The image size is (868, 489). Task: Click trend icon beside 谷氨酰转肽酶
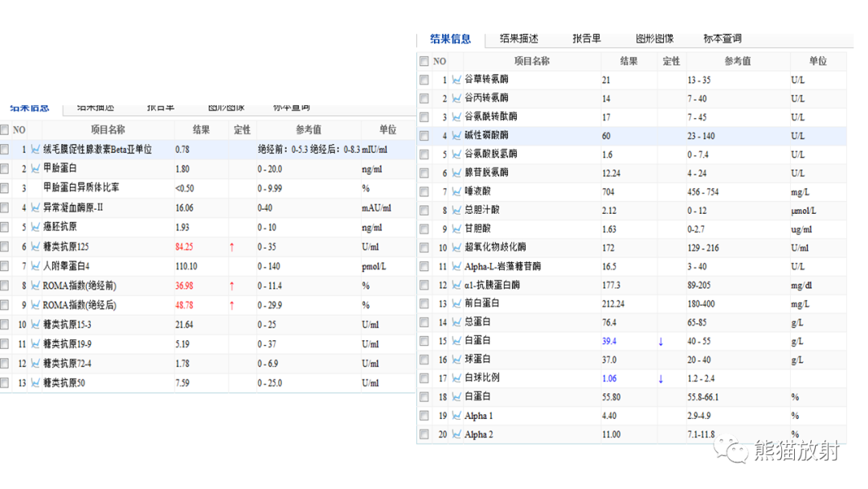click(x=457, y=117)
